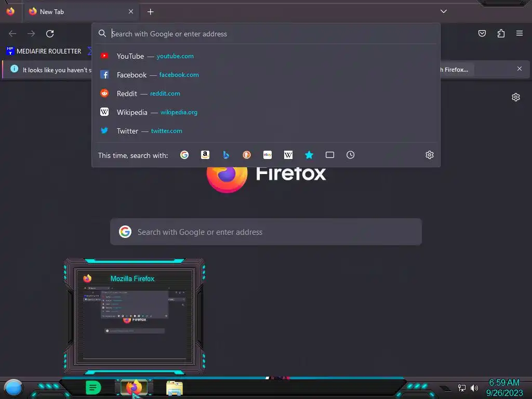Click the Firefox icon on the taskbar
532x399 pixels.
(x=134, y=388)
